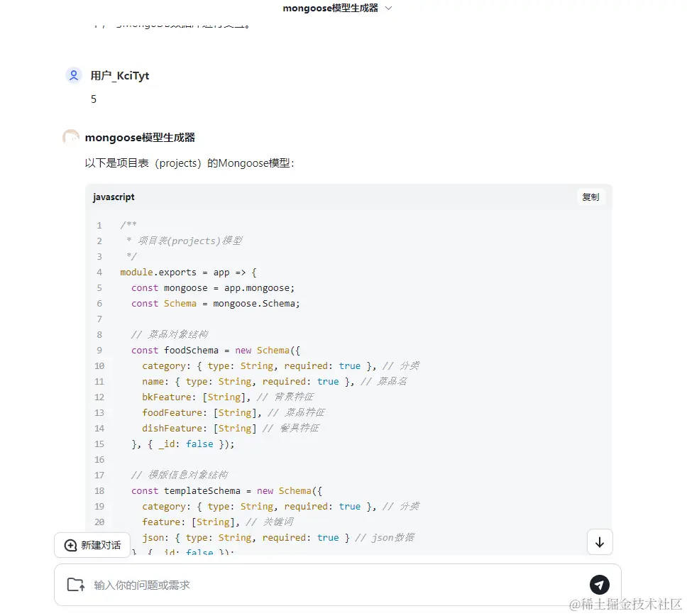Click code line const Schema = mongoose.Schema;
Viewport: 687px width, 616px height.
tap(216, 304)
